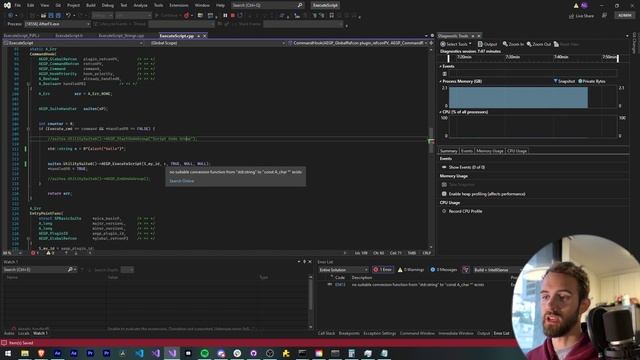
Task: Open File Explorer from the taskbar
Action: click(24, 353)
